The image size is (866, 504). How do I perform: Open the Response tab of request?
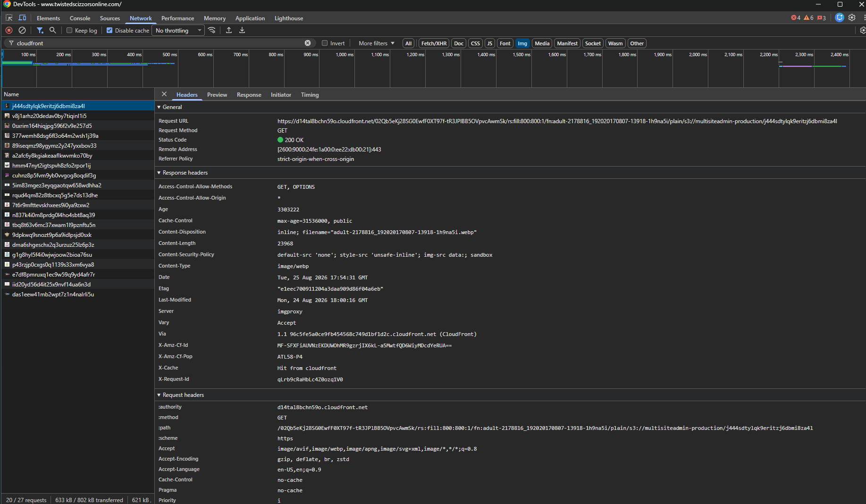click(x=249, y=95)
